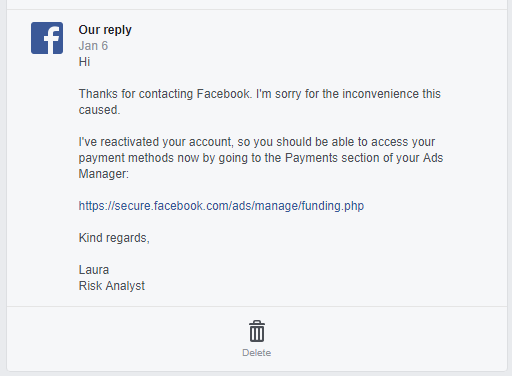
Task: Click the "Hi" greeting line
Action: [x=84, y=62]
